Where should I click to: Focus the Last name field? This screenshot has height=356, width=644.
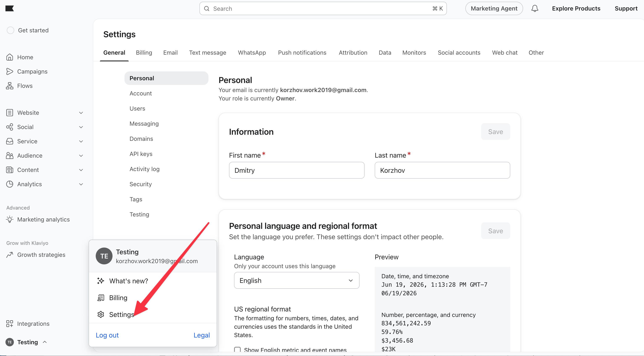pyautogui.click(x=442, y=170)
